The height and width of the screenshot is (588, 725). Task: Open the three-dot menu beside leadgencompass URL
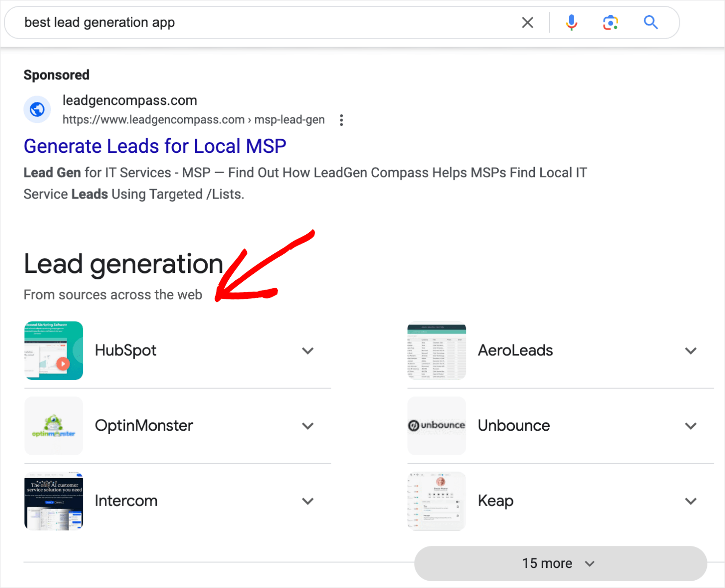[x=341, y=120]
